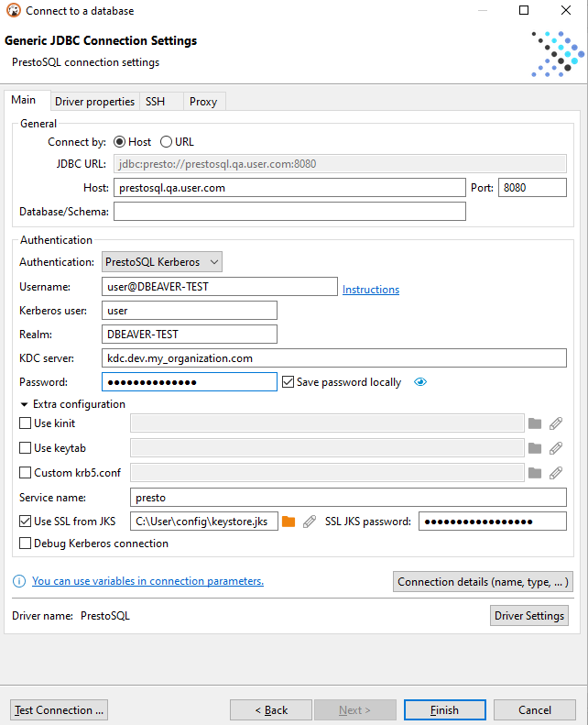Enable the Use keytab checkbox
The height and width of the screenshot is (725, 588).
coord(25,448)
